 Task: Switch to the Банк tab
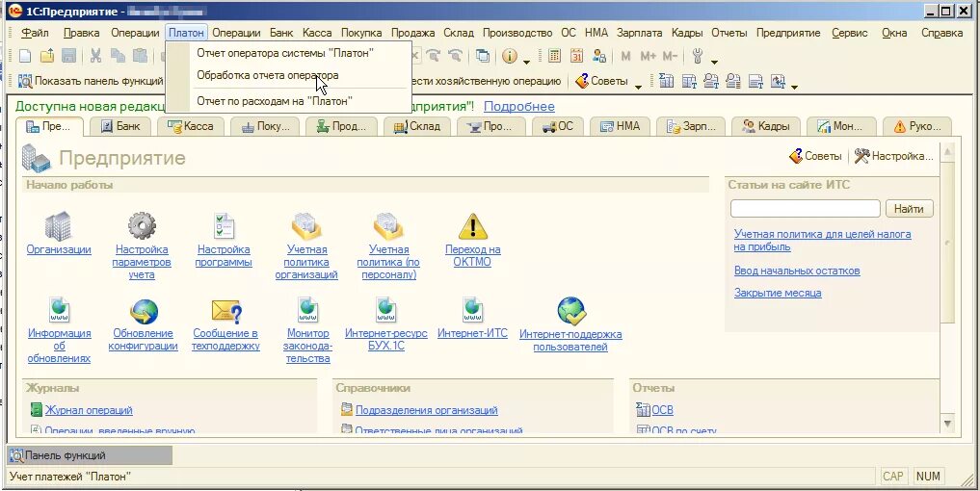point(120,126)
